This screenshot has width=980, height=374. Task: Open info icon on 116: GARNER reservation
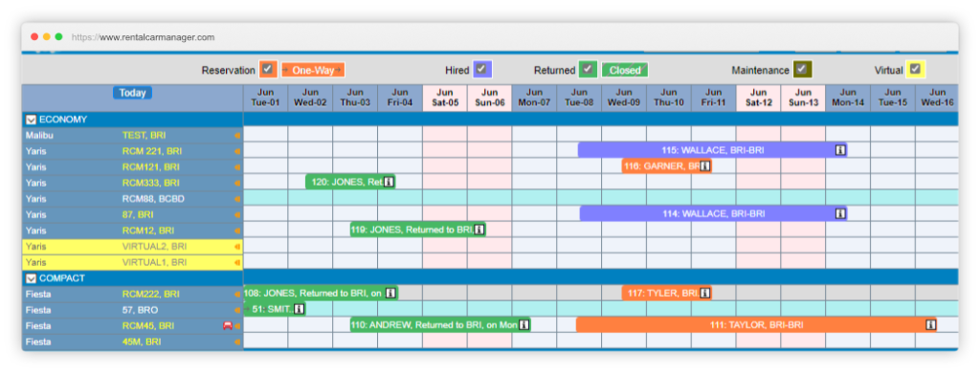705,166
